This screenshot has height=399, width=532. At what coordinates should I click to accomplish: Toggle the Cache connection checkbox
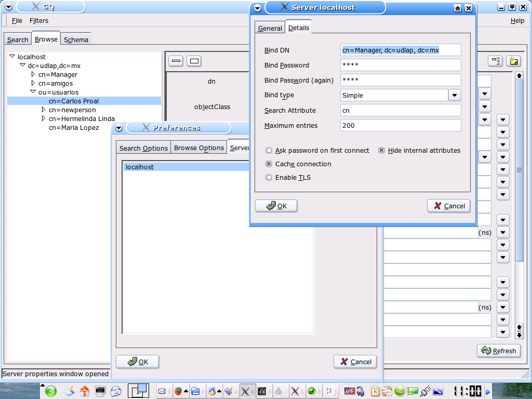pos(269,164)
